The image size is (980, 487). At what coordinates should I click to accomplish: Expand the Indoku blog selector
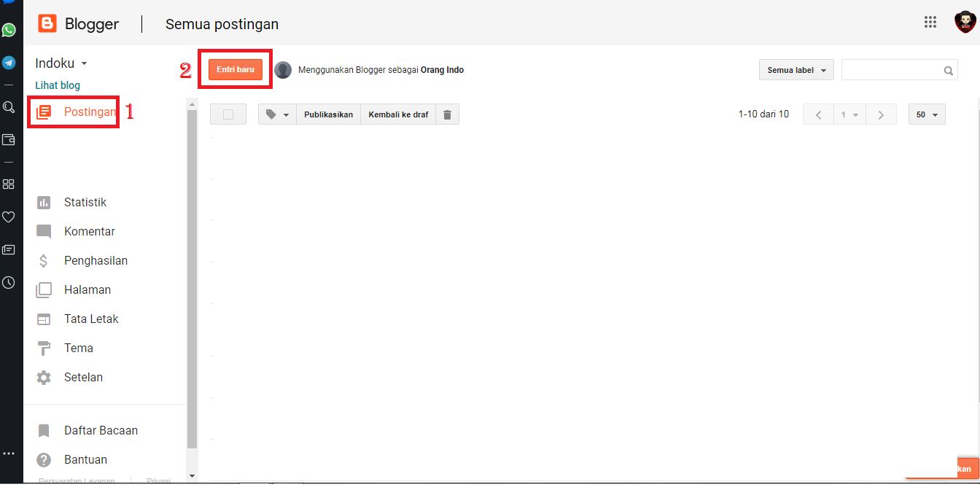[61, 63]
